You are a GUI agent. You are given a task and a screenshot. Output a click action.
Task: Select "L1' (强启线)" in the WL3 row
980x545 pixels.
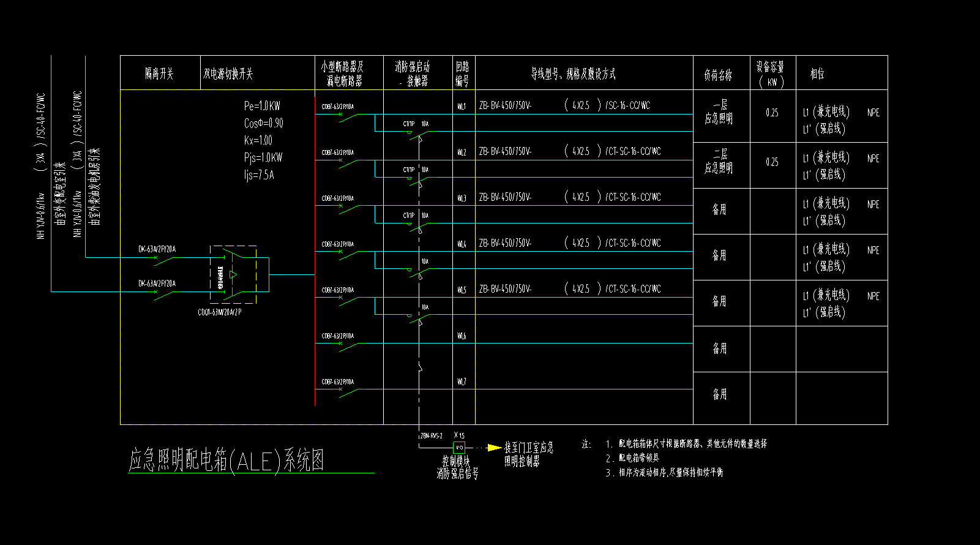824,220
